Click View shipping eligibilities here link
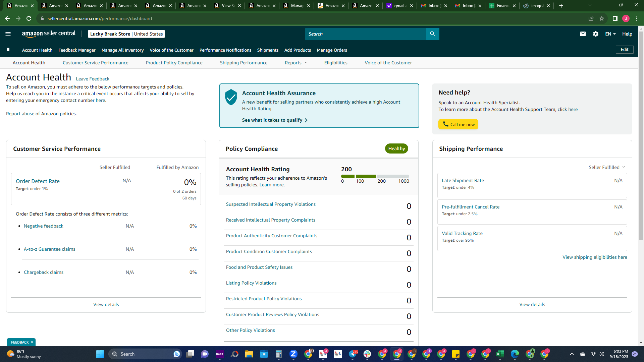Viewport: 644px width, 362px height. click(595, 257)
